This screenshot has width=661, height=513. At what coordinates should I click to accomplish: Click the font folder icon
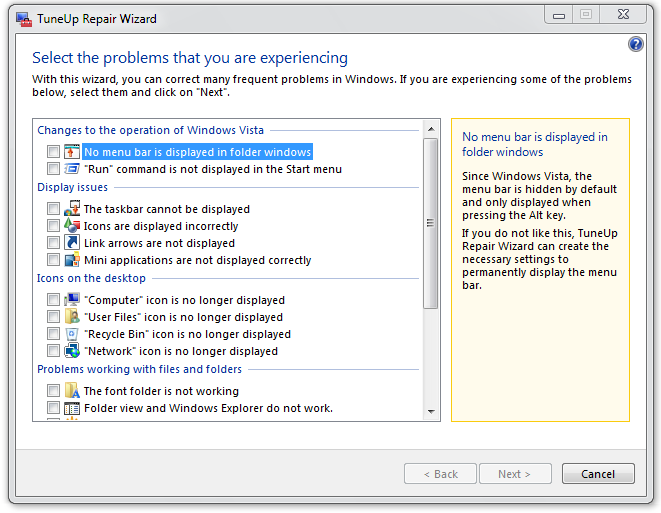tap(72, 391)
